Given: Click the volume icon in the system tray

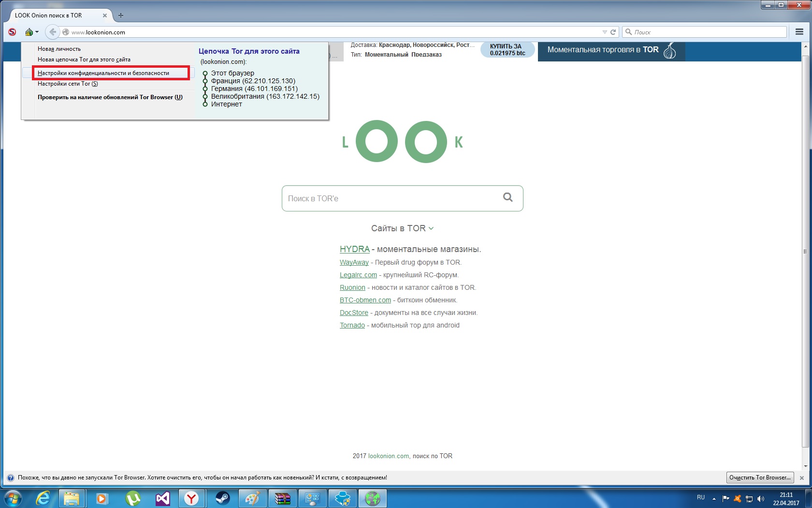Looking at the screenshot, I should pos(761,498).
